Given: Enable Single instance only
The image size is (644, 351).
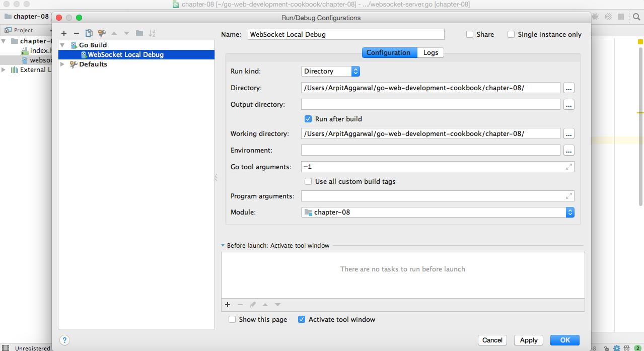Looking at the screenshot, I should point(511,34).
